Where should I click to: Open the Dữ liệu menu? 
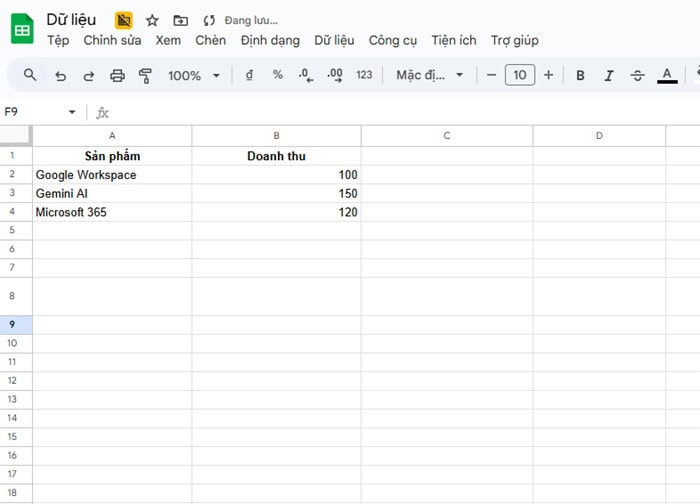(334, 41)
